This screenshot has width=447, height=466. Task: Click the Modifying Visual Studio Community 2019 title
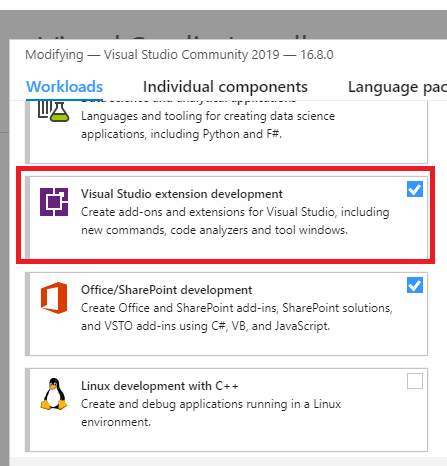tap(179, 55)
